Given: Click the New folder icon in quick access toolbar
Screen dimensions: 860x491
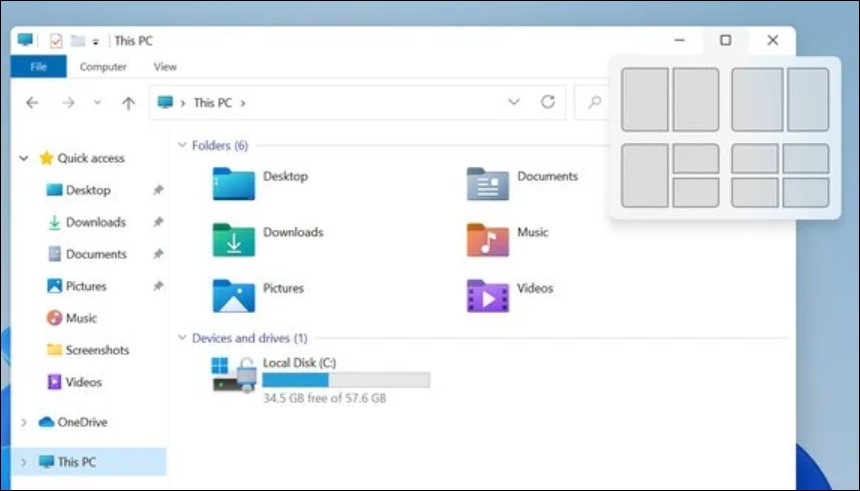Looking at the screenshot, I should click(78, 41).
